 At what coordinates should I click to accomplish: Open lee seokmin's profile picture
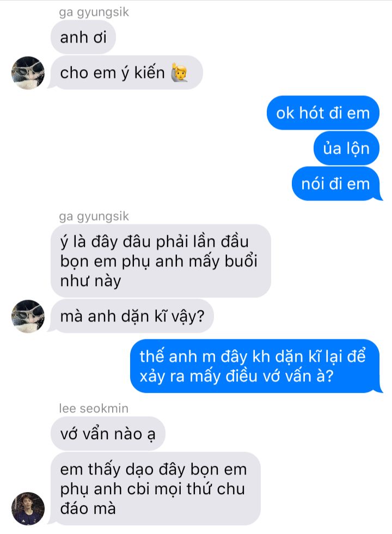(28, 508)
